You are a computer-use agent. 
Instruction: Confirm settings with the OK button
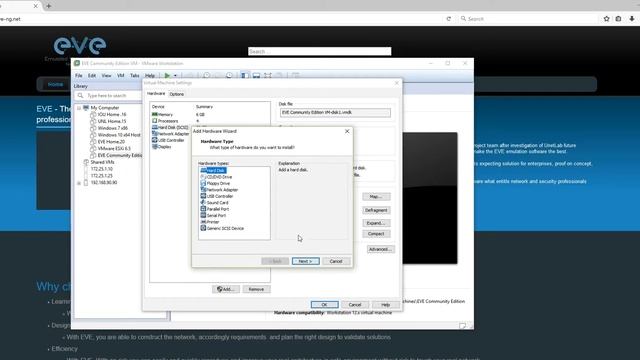click(324, 305)
